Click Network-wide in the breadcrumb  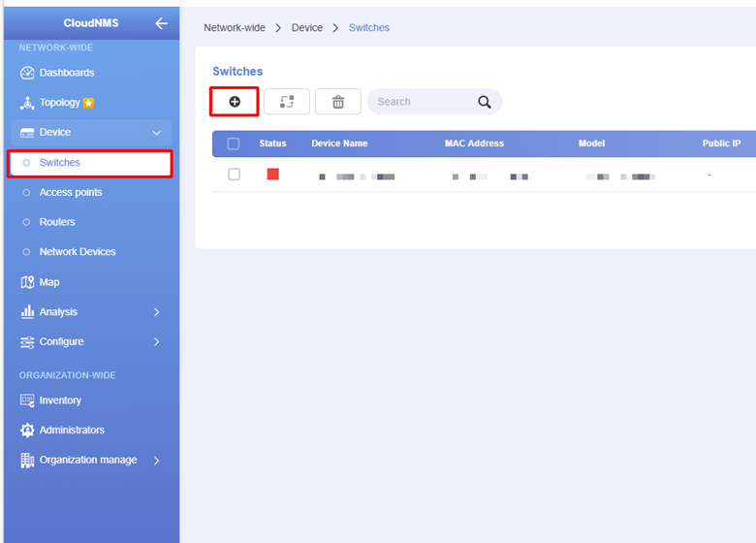(x=235, y=28)
